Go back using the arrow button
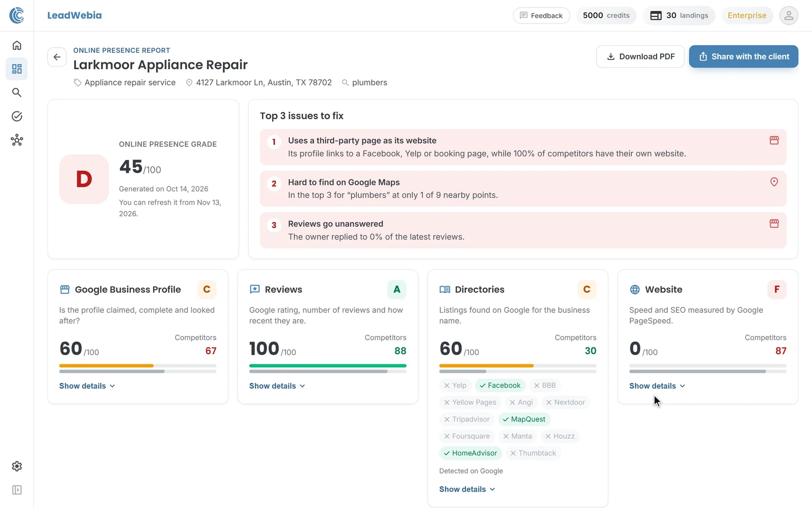Viewport: 812px width, 508px height. pyautogui.click(x=57, y=57)
